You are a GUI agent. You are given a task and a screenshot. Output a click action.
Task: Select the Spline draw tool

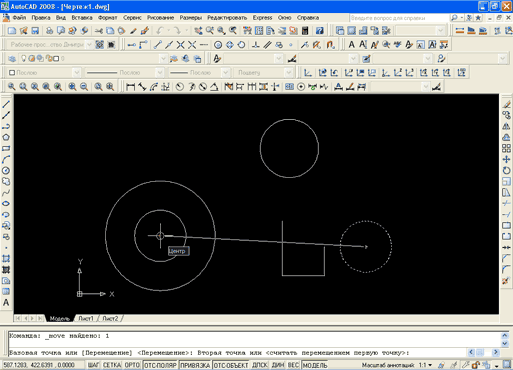6,193
